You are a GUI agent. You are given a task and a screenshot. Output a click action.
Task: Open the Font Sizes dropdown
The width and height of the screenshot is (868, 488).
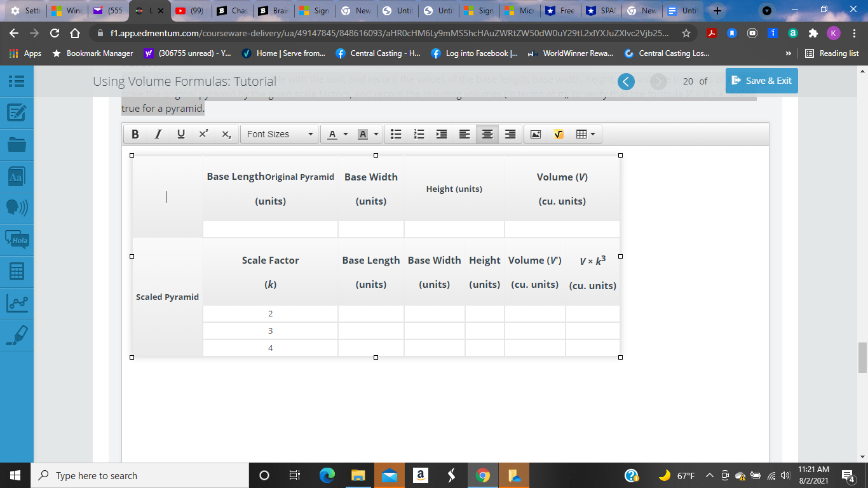pyautogui.click(x=280, y=134)
